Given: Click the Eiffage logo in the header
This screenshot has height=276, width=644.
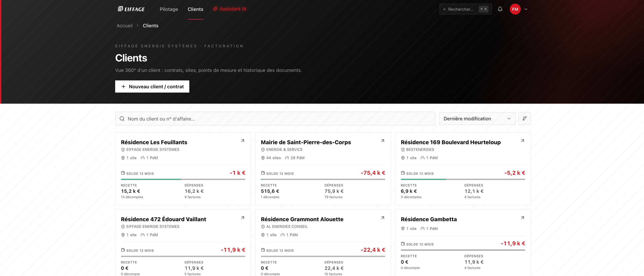Looking at the screenshot, I should [x=131, y=9].
